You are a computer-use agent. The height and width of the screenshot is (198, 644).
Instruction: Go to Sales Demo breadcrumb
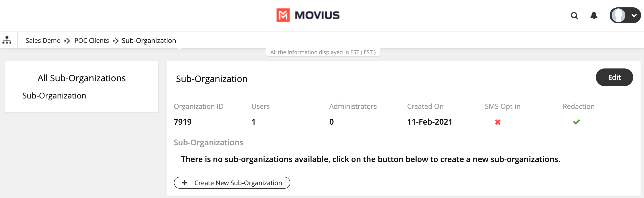[x=43, y=41]
